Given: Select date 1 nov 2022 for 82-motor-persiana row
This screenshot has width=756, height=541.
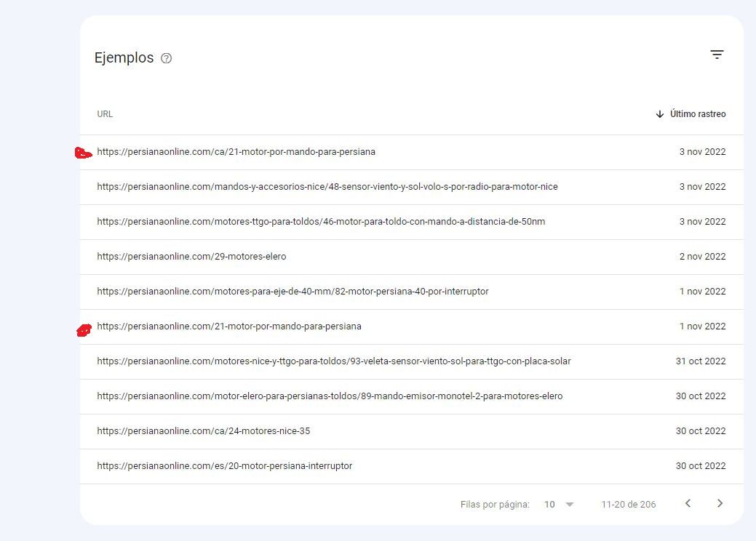Looking at the screenshot, I should click(x=702, y=292).
